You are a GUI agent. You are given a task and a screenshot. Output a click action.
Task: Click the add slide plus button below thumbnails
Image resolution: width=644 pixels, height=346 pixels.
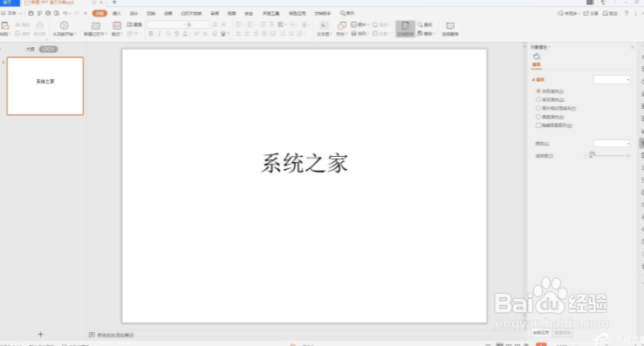tap(40, 334)
